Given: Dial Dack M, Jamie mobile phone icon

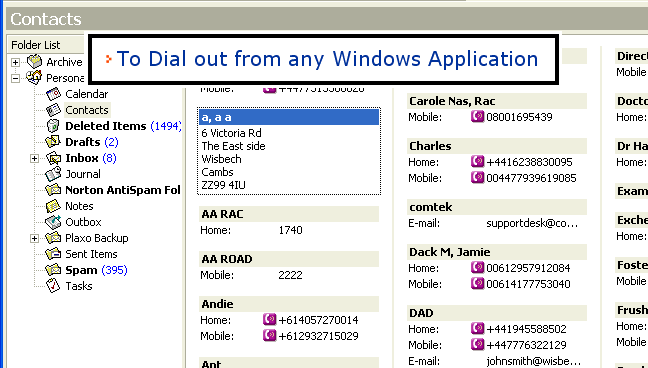Looking at the screenshot, I should click(477, 284).
